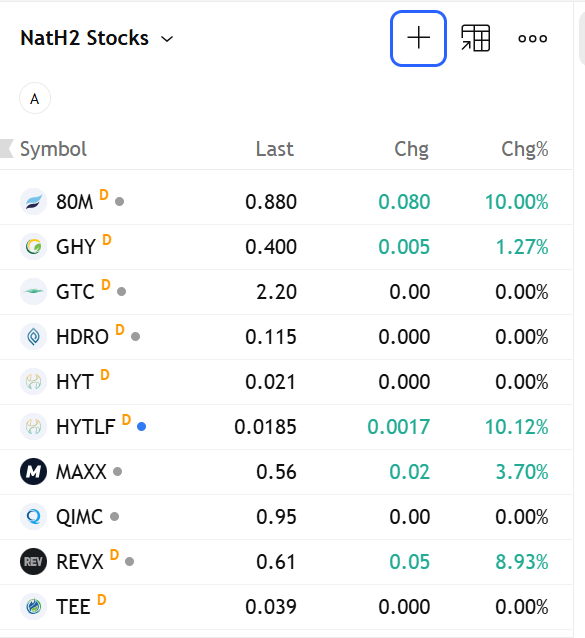Click HYTLF change value 0.0017
This screenshot has height=638, width=585.
[x=399, y=427]
